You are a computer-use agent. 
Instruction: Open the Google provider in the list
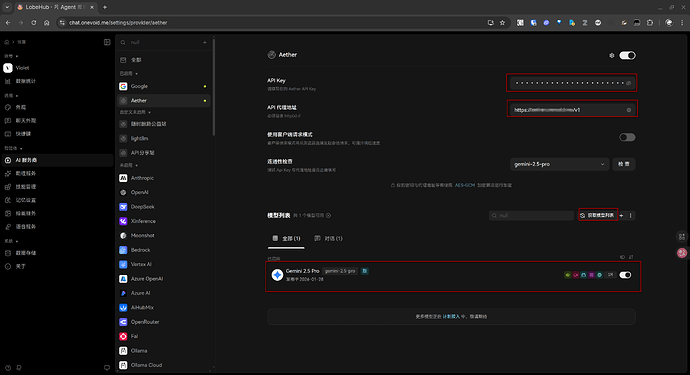[163, 86]
